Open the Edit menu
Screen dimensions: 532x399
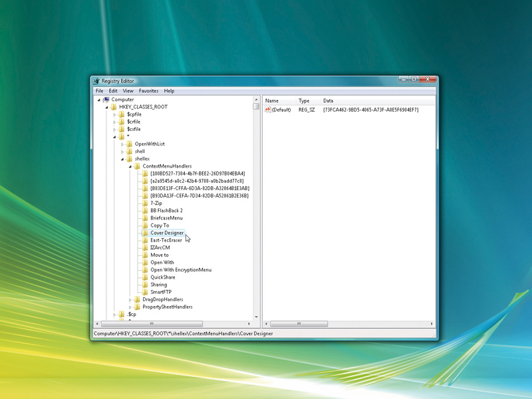[x=113, y=91]
